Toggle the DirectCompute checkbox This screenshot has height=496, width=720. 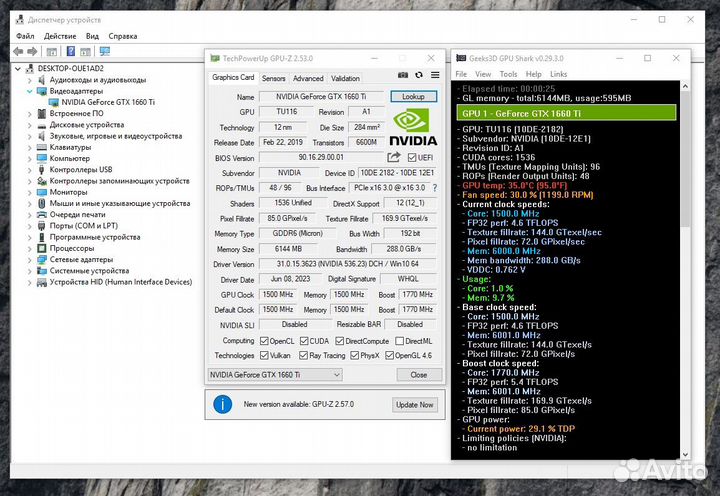click(x=340, y=341)
